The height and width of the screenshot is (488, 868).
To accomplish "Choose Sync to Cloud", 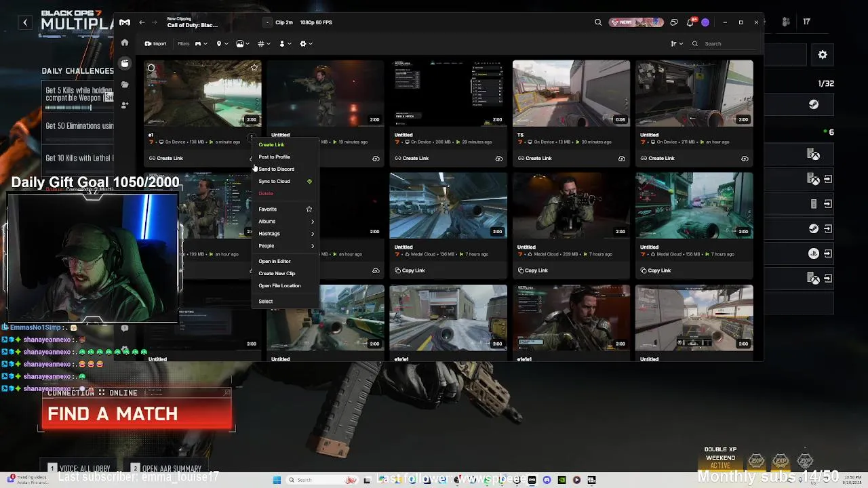I will [x=285, y=181].
